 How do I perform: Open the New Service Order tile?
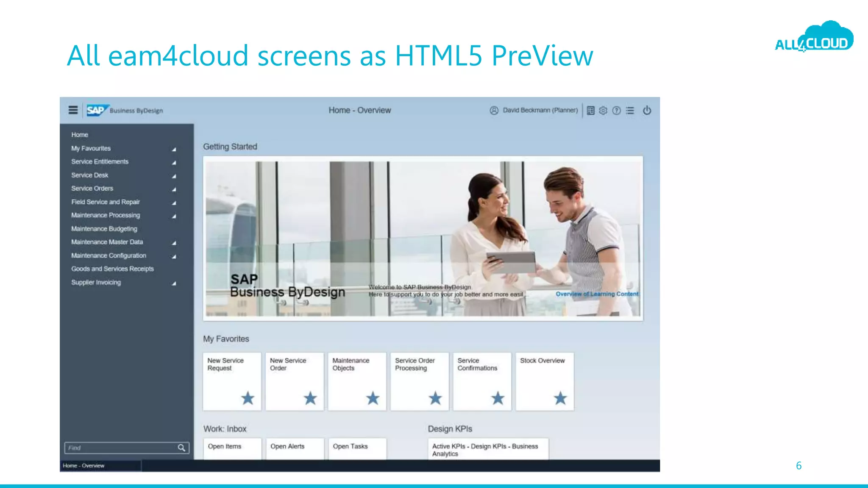(295, 381)
